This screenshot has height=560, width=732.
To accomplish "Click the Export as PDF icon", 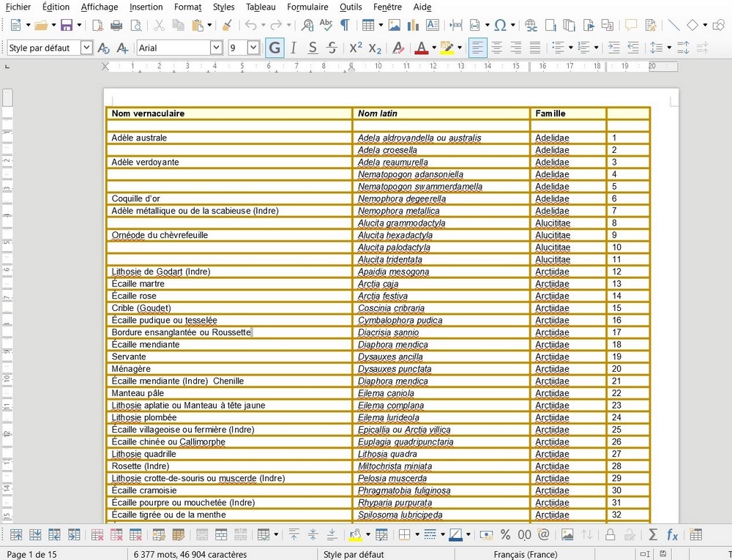I will [97, 25].
